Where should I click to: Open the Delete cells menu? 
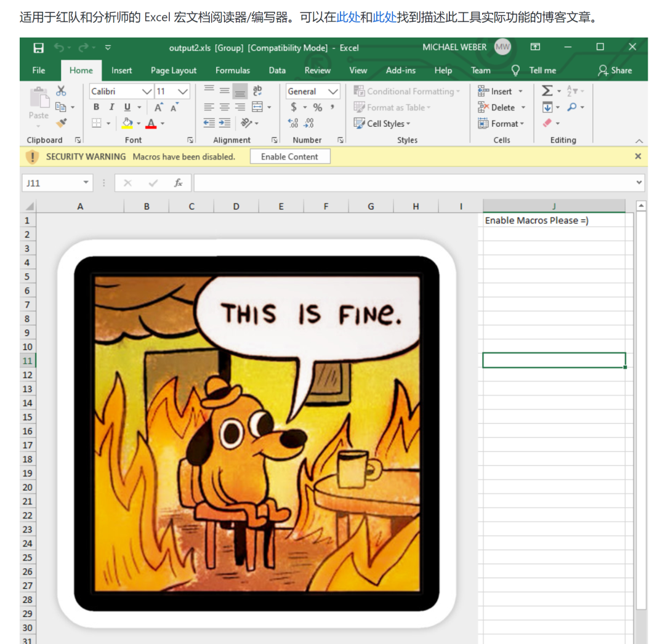[x=501, y=107]
